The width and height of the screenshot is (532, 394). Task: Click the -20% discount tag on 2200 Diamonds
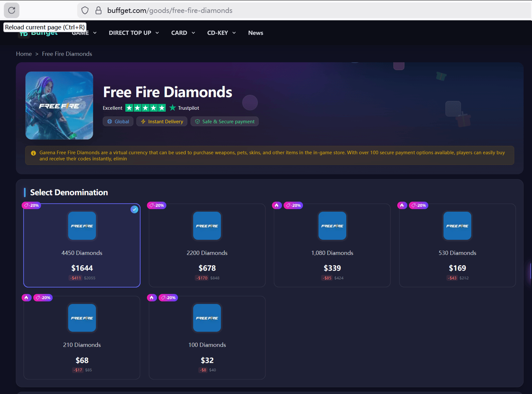tap(157, 205)
